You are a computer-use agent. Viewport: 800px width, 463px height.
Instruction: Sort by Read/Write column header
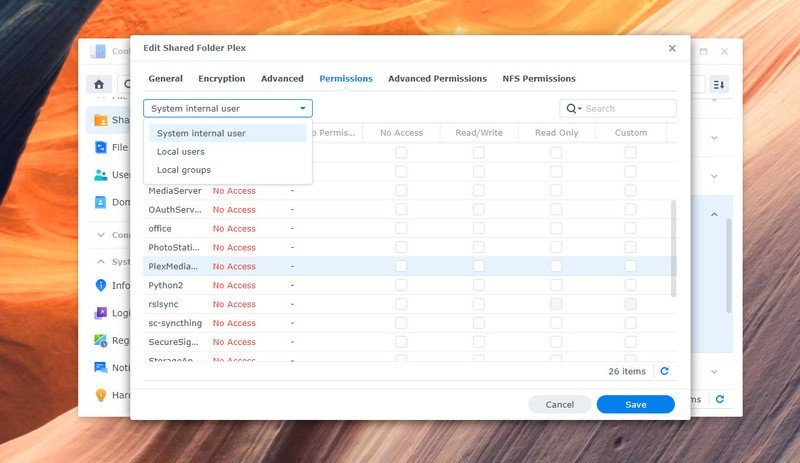479,133
